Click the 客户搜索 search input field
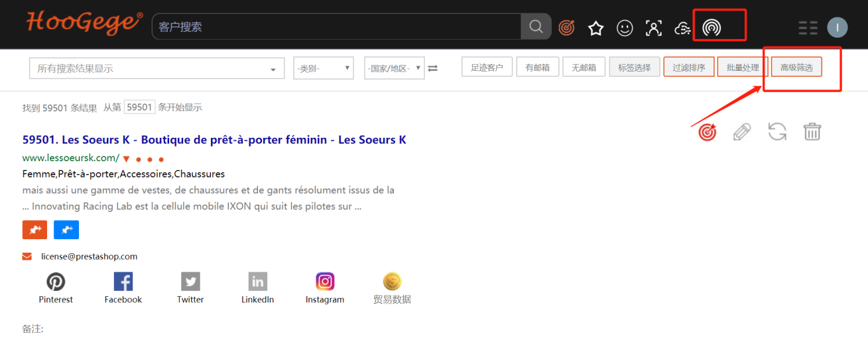The width and height of the screenshot is (868, 342). pyautogui.click(x=337, y=27)
